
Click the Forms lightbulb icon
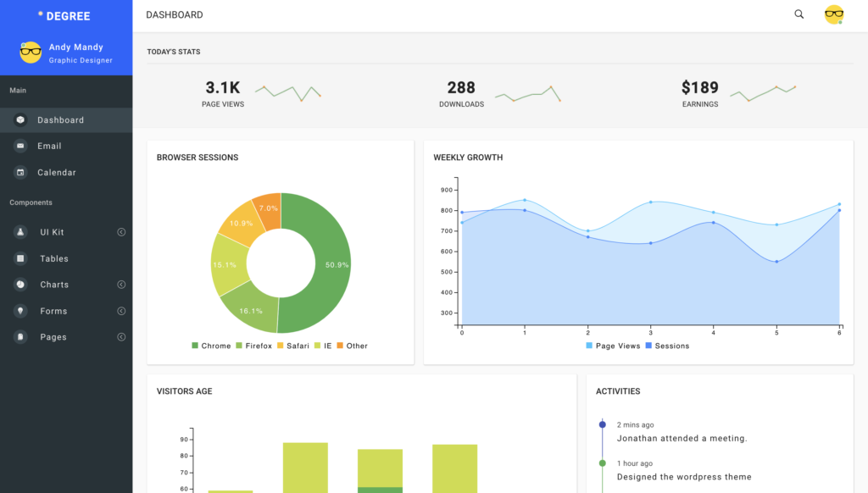point(20,311)
